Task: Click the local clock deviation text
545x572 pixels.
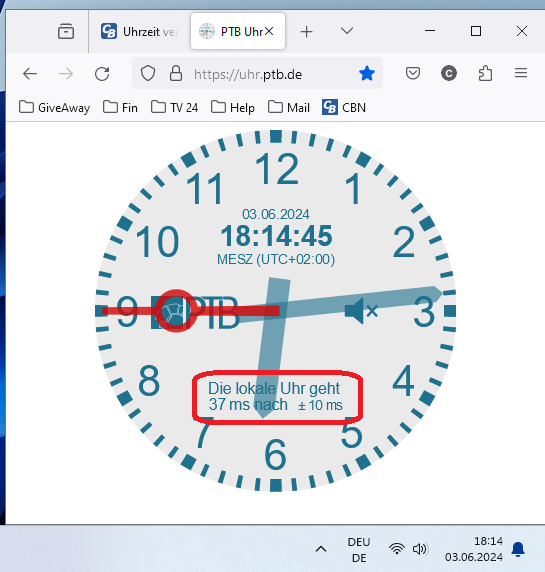Action: [x=276, y=397]
